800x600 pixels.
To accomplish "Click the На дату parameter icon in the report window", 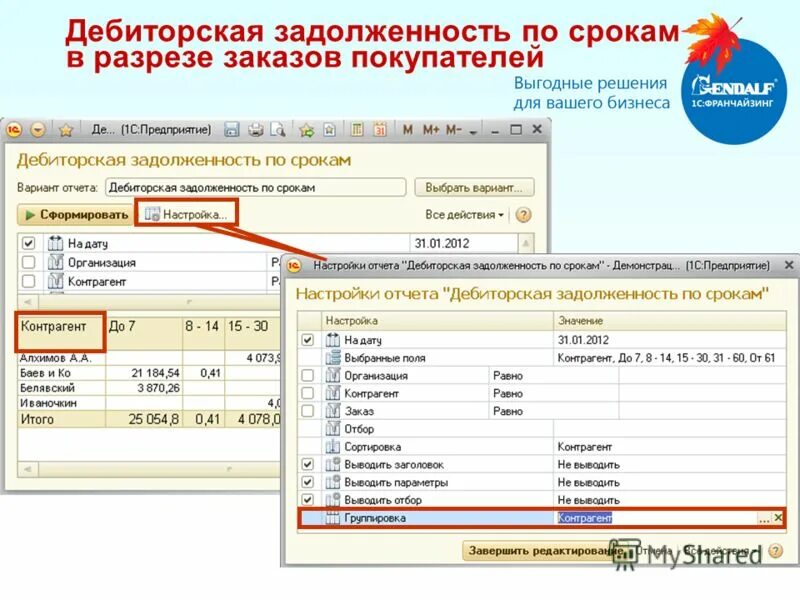I will [55, 243].
